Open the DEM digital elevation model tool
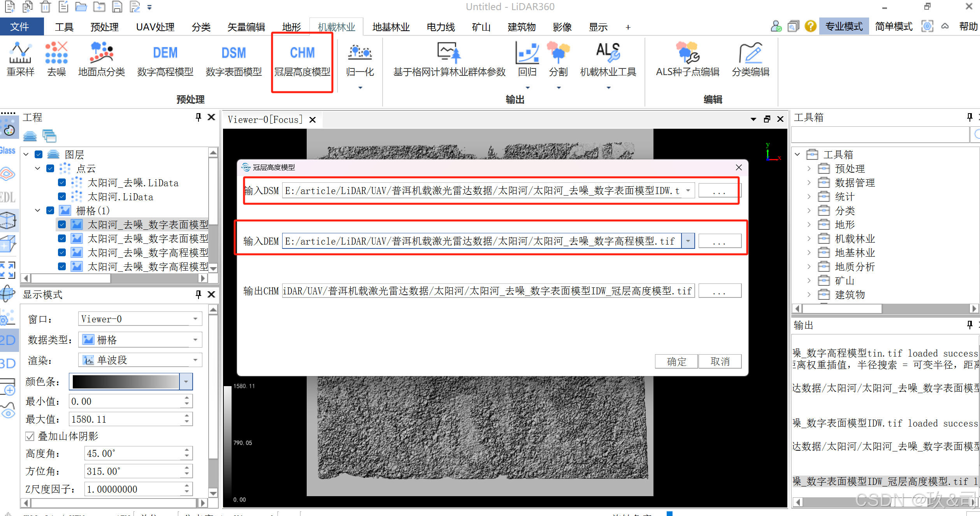 point(165,53)
